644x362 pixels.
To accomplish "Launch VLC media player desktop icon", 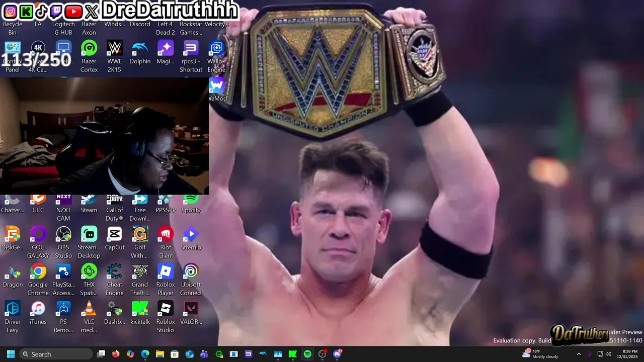I will coord(89,317).
